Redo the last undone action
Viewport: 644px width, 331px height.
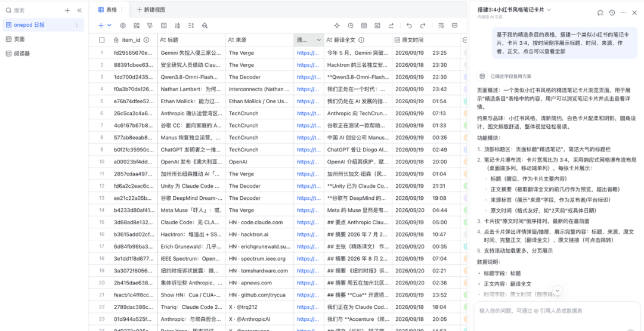423,26
